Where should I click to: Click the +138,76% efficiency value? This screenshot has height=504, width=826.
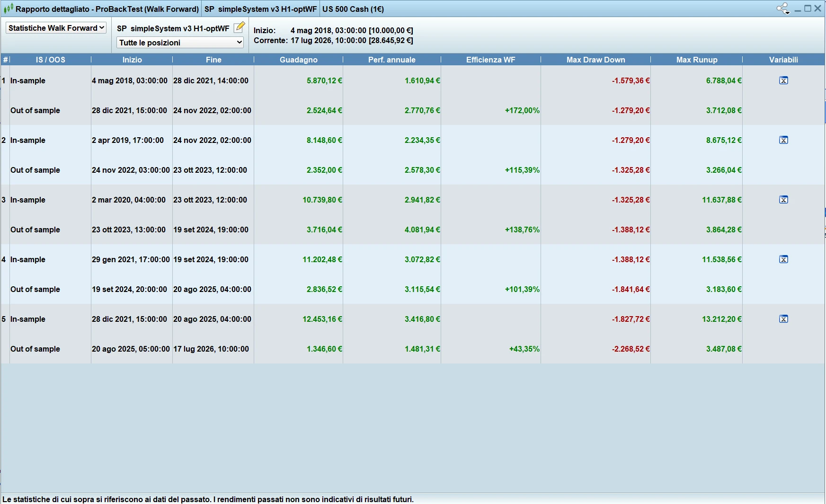(x=522, y=230)
